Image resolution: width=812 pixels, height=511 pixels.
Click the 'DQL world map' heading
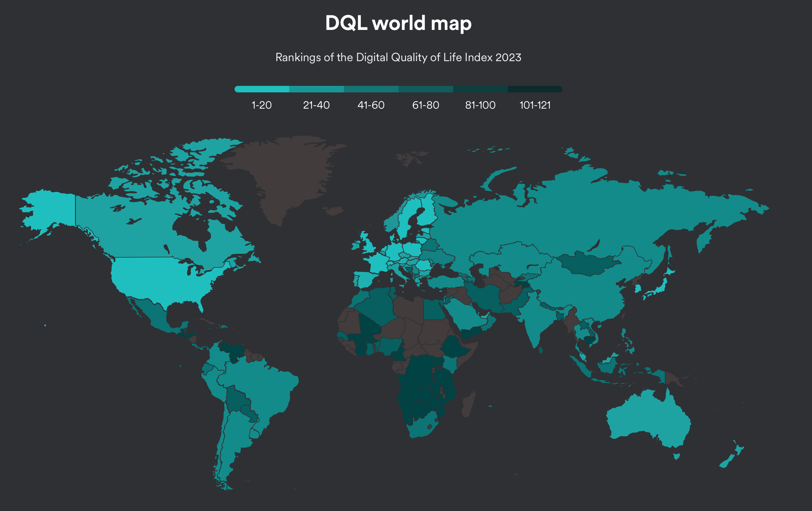pyautogui.click(x=398, y=23)
